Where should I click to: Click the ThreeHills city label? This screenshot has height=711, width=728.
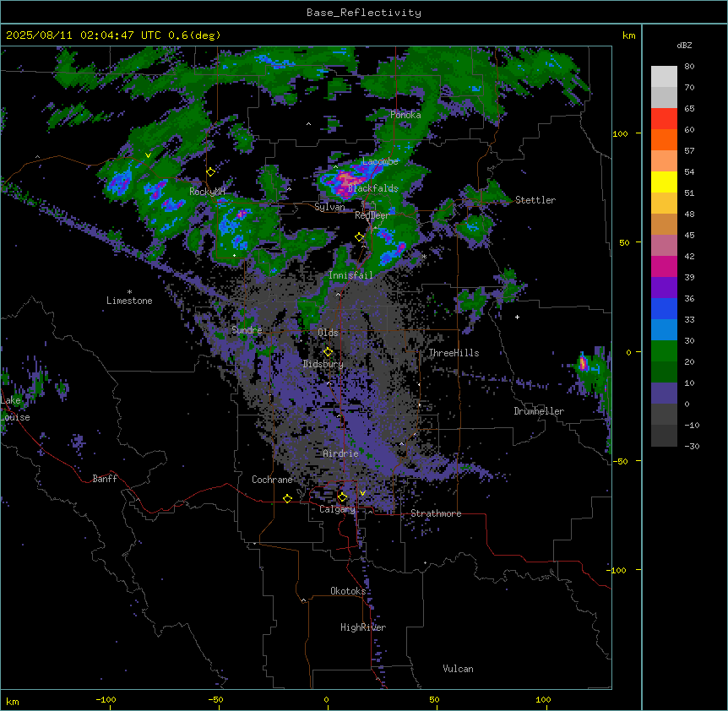coord(454,353)
